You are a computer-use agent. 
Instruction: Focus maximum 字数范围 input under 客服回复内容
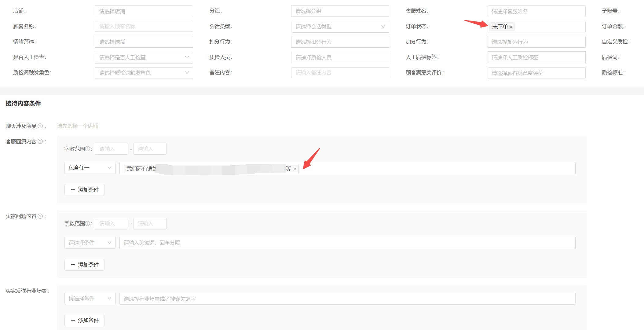coord(150,149)
